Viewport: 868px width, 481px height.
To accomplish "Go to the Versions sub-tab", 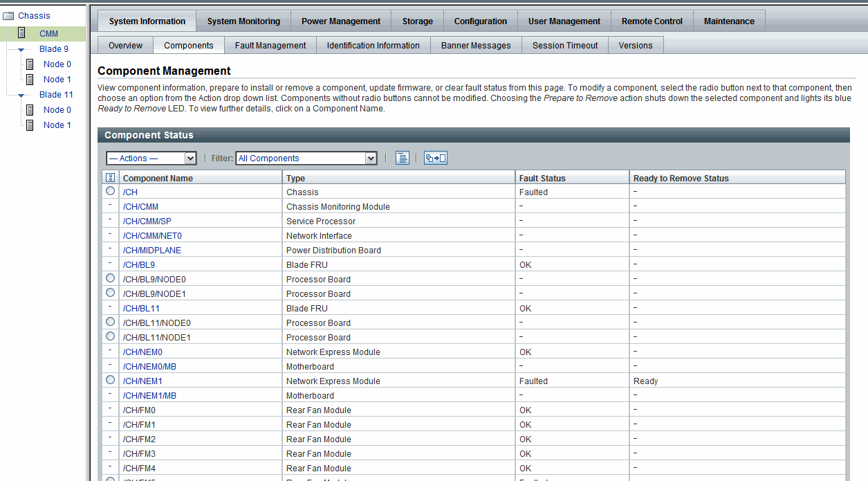I will [x=636, y=46].
